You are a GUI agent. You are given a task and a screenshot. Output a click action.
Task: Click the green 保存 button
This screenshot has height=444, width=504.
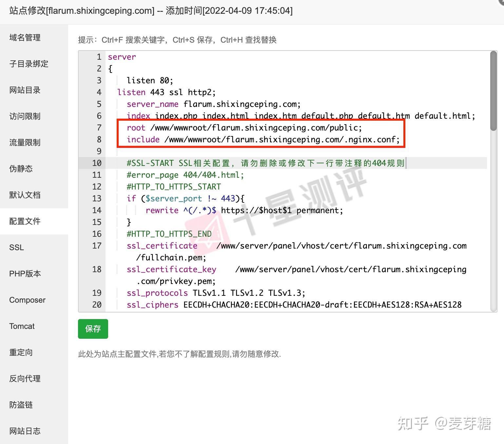93,329
